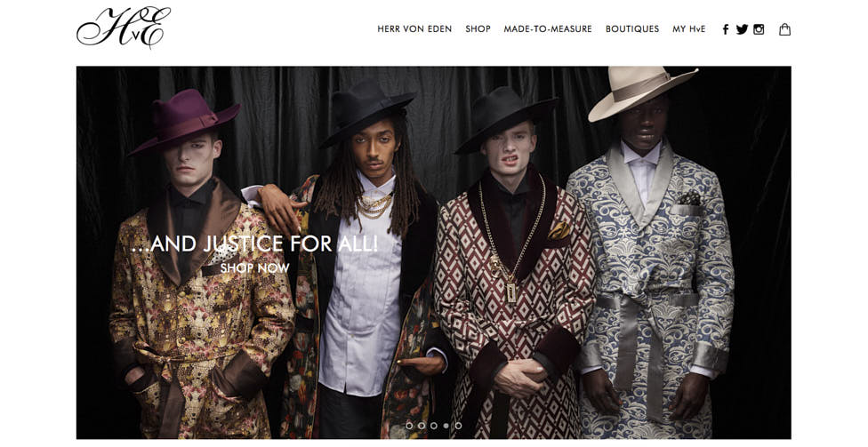Open the shopping bag cart
The width and height of the screenshot is (868, 447).
(x=784, y=29)
